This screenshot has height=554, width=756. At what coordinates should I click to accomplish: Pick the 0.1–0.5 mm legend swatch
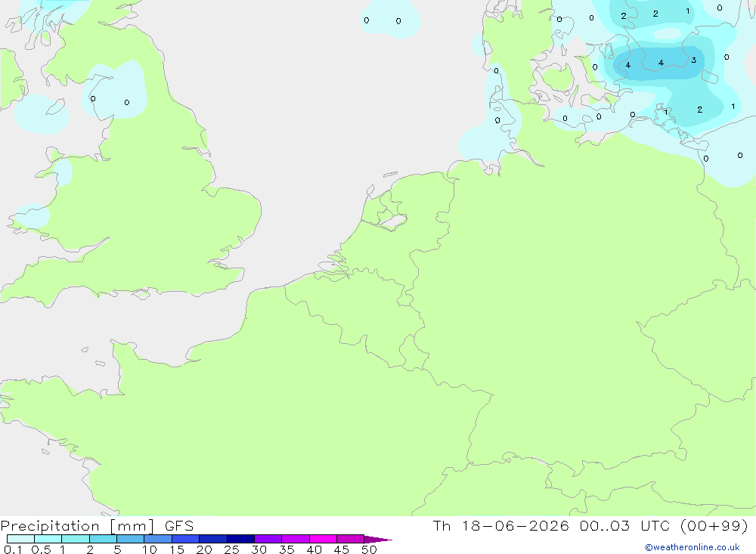tap(20, 539)
